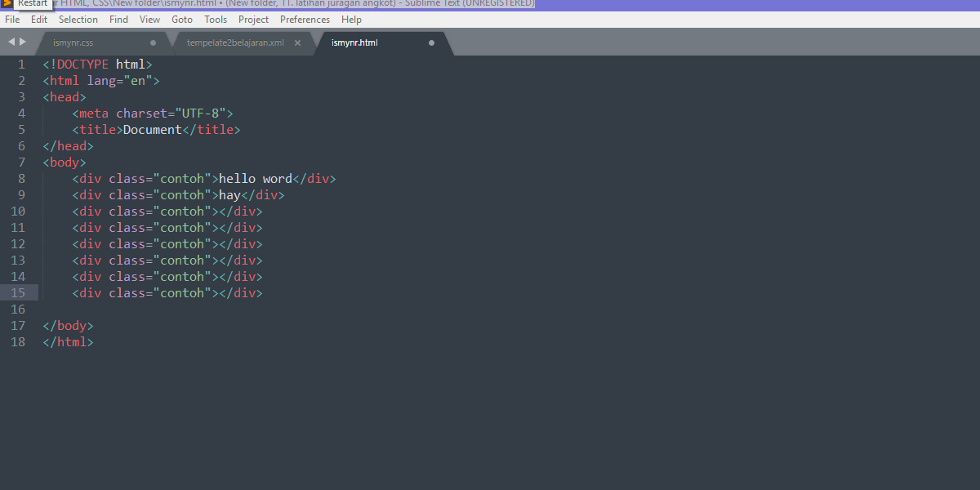980x490 pixels.
Task: Open the Find menu
Action: point(118,19)
